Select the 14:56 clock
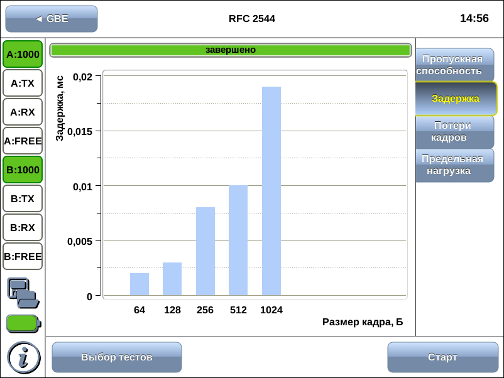Screen dimensions: 504x378 tap(474, 18)
